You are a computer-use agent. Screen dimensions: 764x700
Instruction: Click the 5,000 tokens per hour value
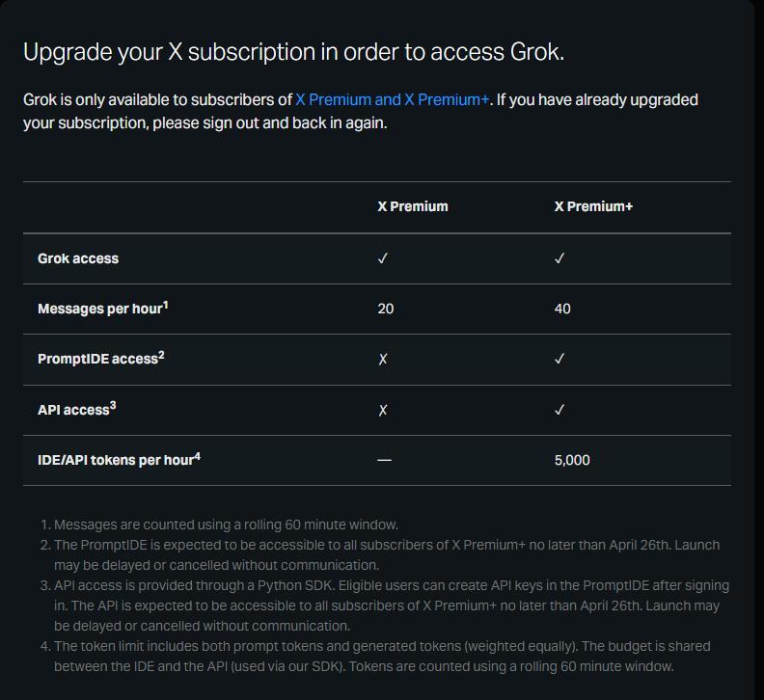pyautogui.click(x=571, y=460)
